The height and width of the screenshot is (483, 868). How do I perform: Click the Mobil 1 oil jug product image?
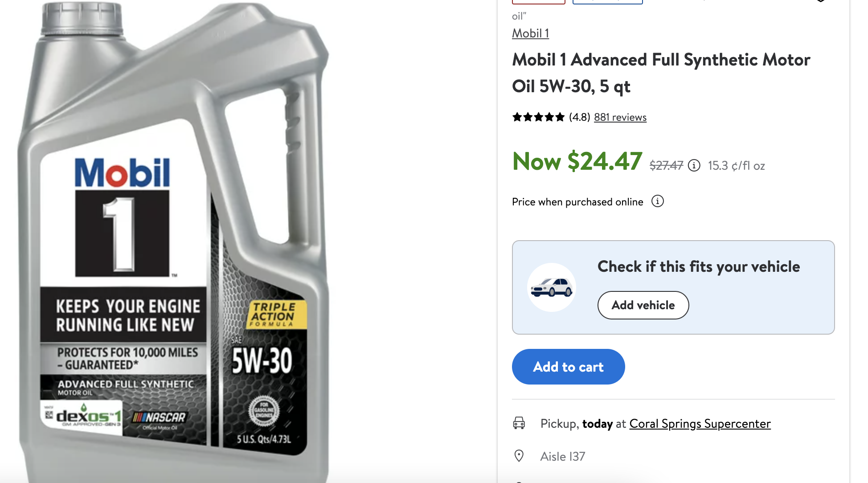[174, 241]
